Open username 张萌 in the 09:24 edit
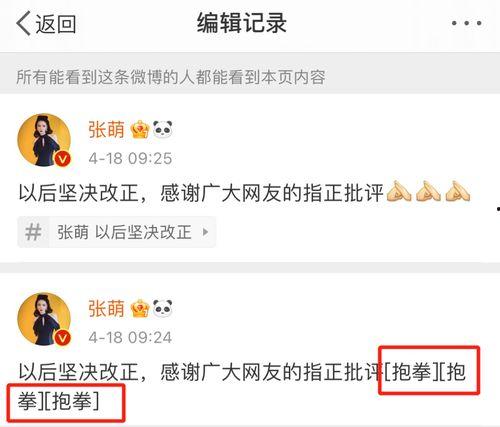Image resolution: width=500 pixels, height=427 pixels. pyautogui.click(x=106, y=309)
